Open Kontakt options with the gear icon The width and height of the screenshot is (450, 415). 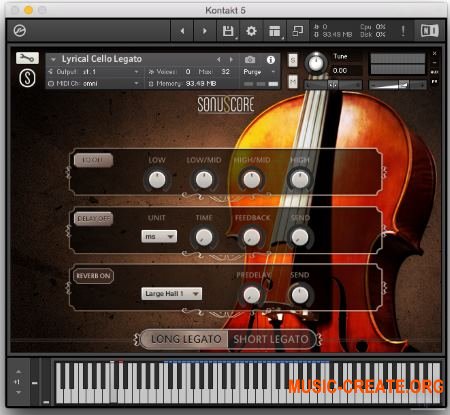pos(251,31)
